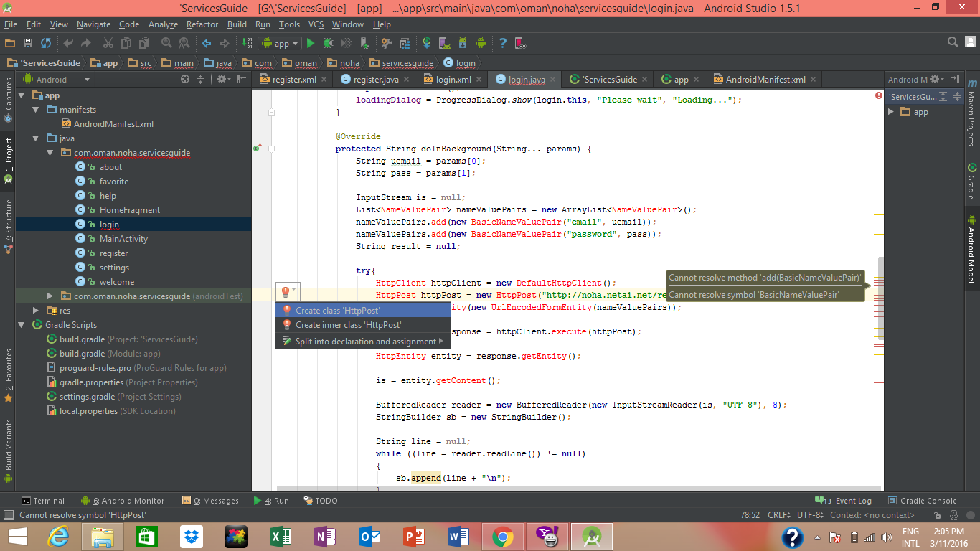Switch to the AndroidManifest.xml editor tab
The height and width of the screenshot is (551, 980).
(x=765, y=80)
